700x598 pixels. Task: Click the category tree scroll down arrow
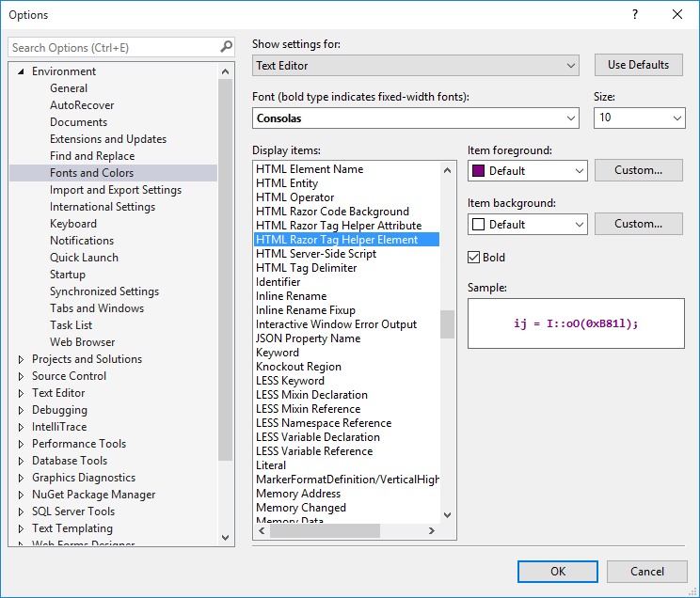point(226,538)
